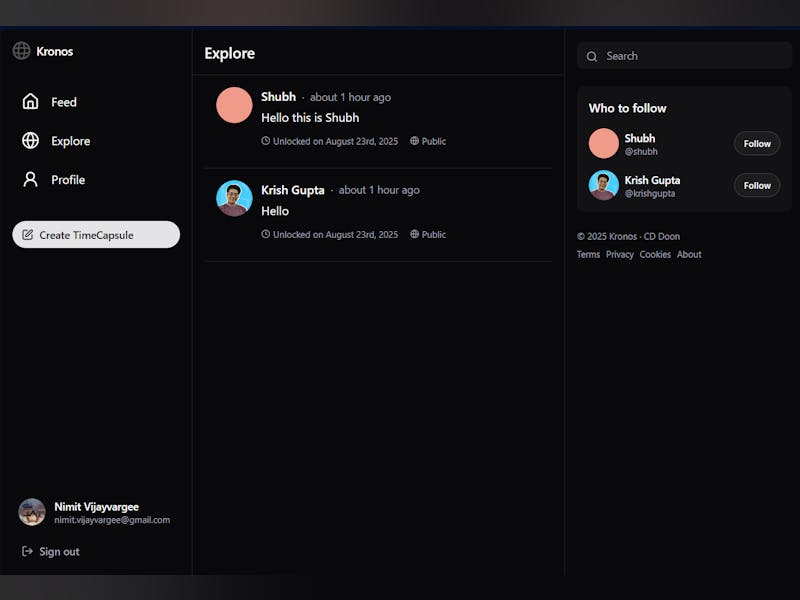The image size is (800, 600).
Task: Open the Cookies link
Action: [x=655, y=254]
